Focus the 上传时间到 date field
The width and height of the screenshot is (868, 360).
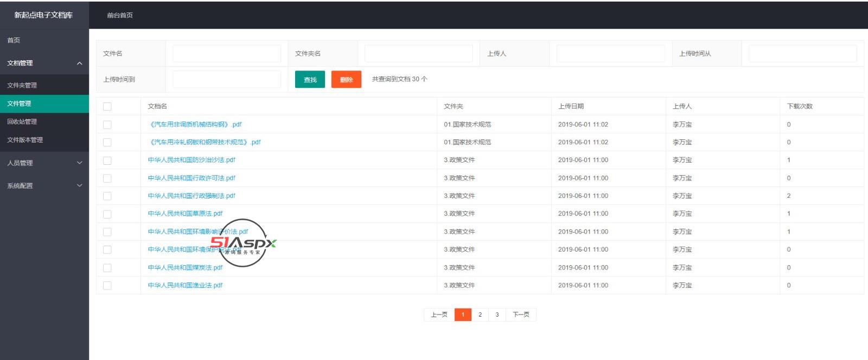point(227,79)
